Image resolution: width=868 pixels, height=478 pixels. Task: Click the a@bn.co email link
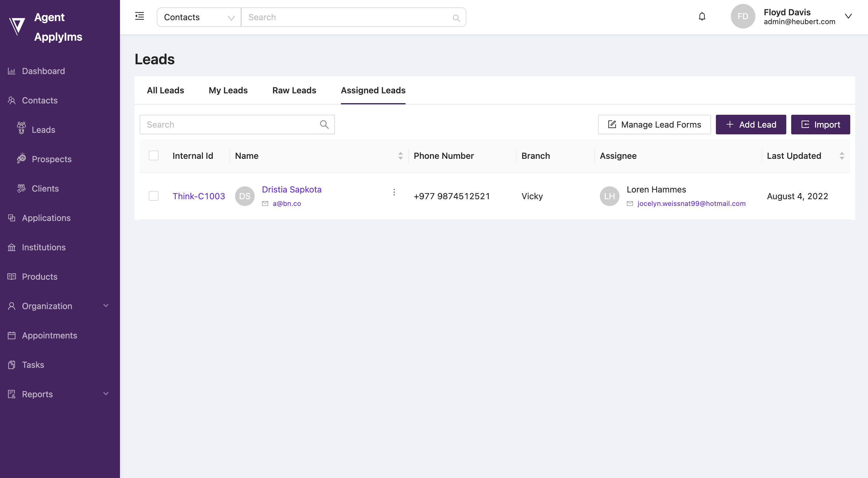tap(287, 204)
